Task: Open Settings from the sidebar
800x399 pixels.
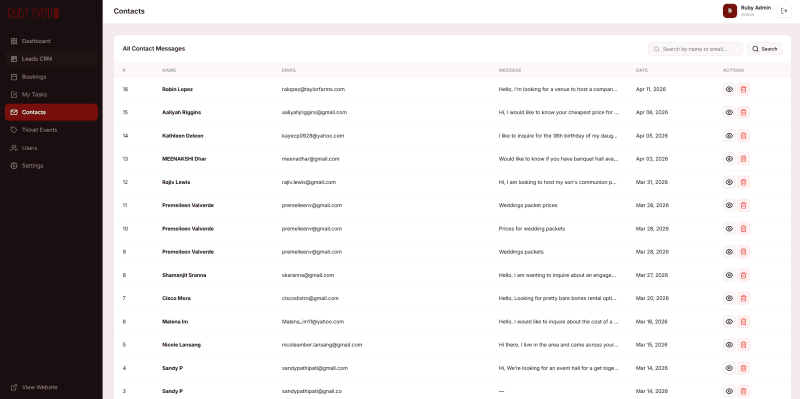Action: point(51,166)
